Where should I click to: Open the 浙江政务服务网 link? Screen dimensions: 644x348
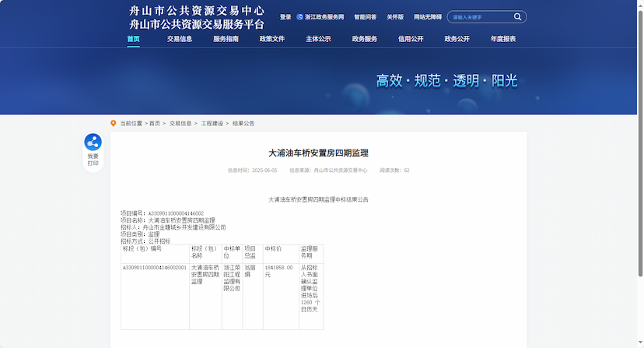click(x=324, y=17)
